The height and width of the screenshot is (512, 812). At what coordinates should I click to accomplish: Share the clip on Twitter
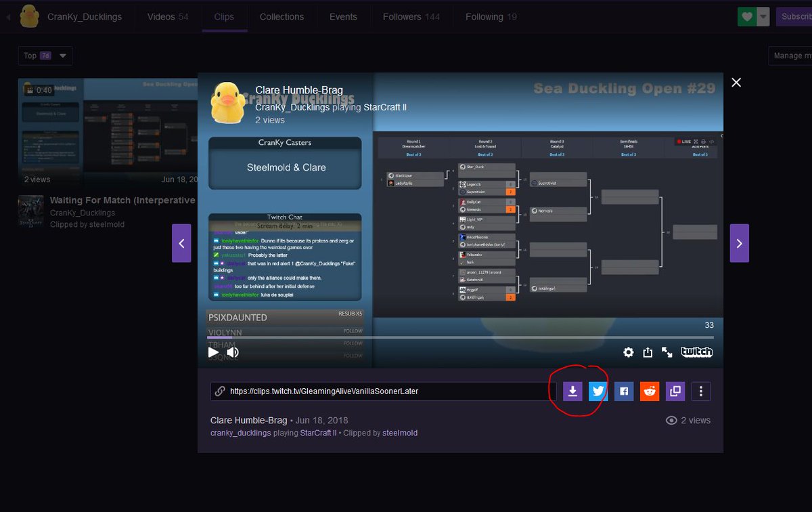598,391
